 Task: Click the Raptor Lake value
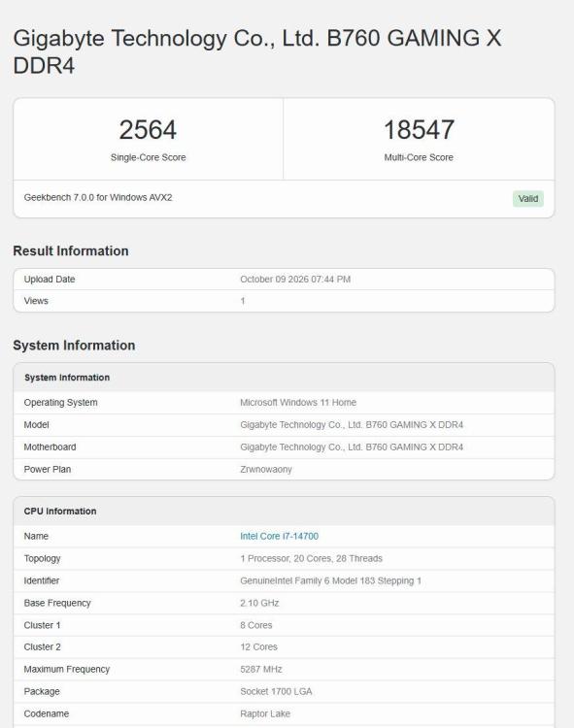tap(265, 713)
